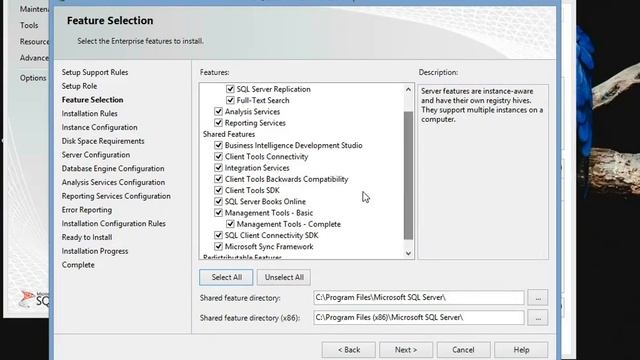This screenshot has width=640, height=360.
Task: Uncheck Analysis Services feature
Action: tap(218, 111)
